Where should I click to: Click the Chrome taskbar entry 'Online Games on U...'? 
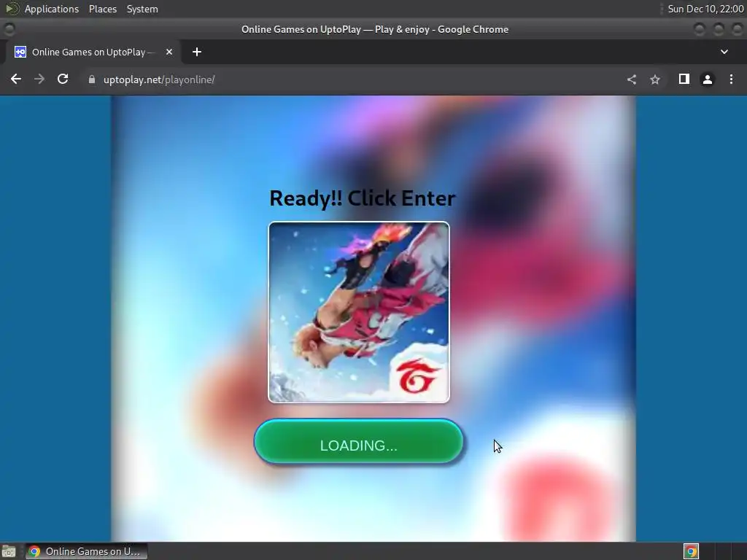click(x=86, y=551)
